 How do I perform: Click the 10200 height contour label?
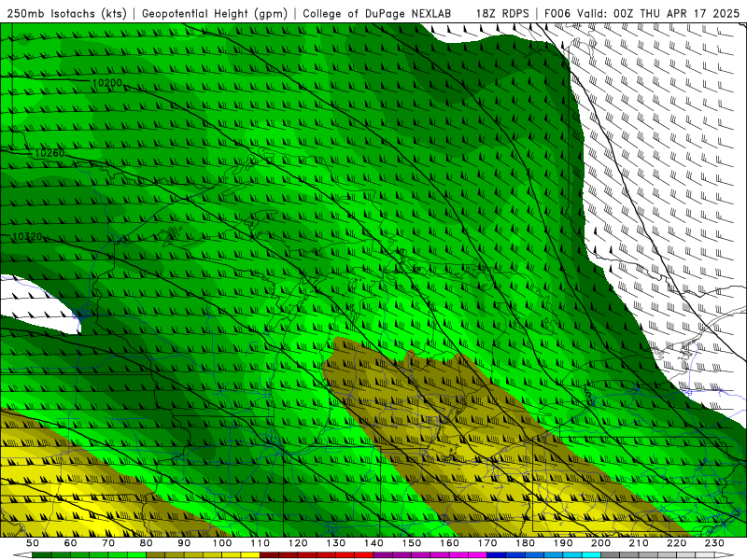(107, 83)
